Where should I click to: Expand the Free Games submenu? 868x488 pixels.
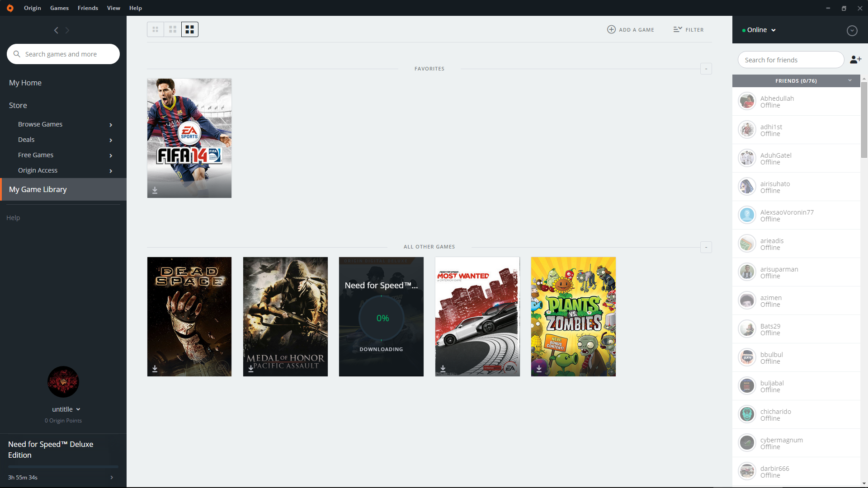111,155
